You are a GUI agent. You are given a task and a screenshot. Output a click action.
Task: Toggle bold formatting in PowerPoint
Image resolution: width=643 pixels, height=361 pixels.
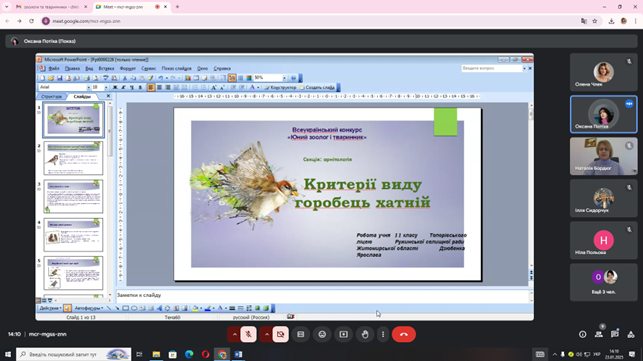tap(115, 87)
